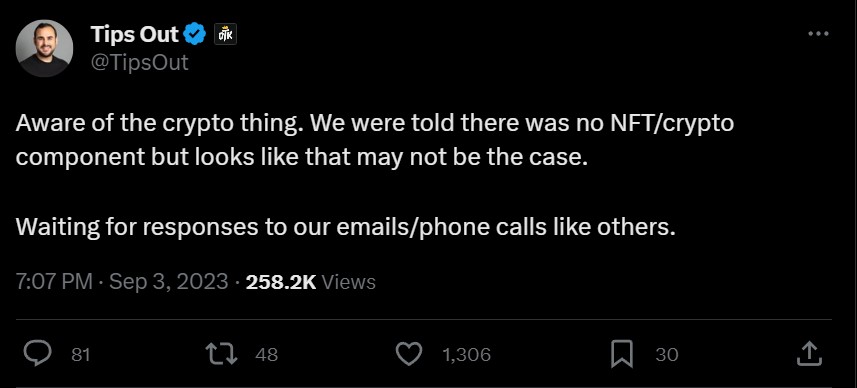The image size is (857, 388).
Task: Open the @TipsOut handle link
Action: tap(139, 62)
